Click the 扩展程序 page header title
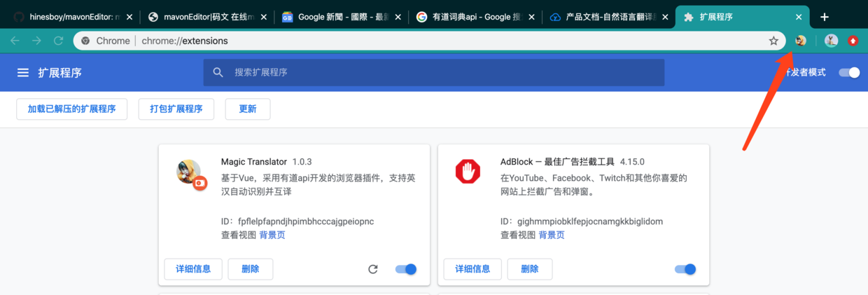The image size is (868, 295). coord(60,73)
